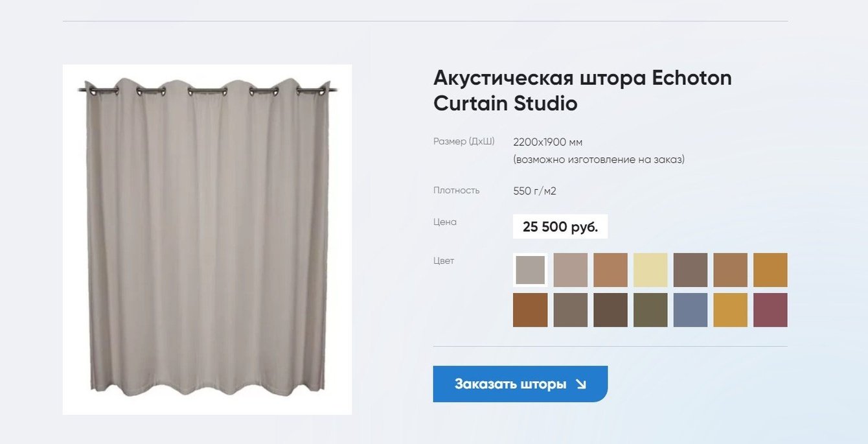Pick the pale cream yellow color swatch
The image size is (868, 444).
click(650, 270)
